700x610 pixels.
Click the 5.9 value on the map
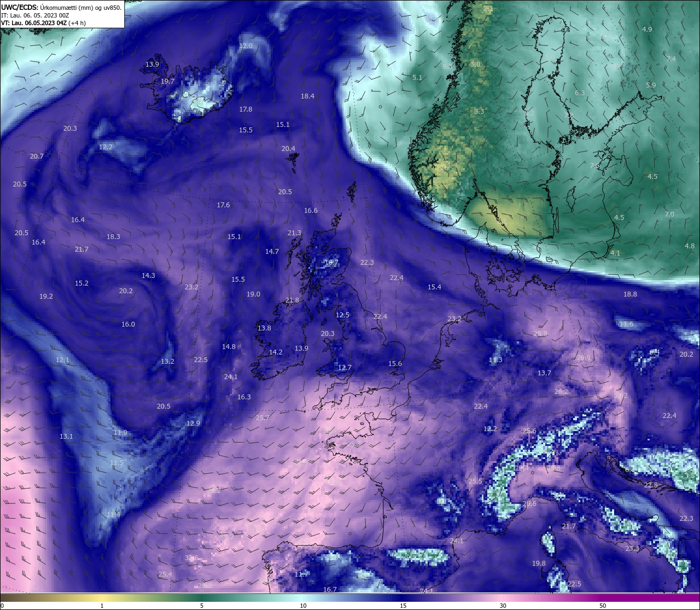[651, 85]
